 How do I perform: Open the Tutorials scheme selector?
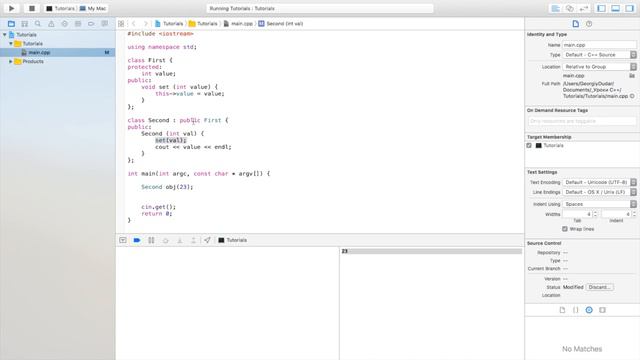[60, 8]
